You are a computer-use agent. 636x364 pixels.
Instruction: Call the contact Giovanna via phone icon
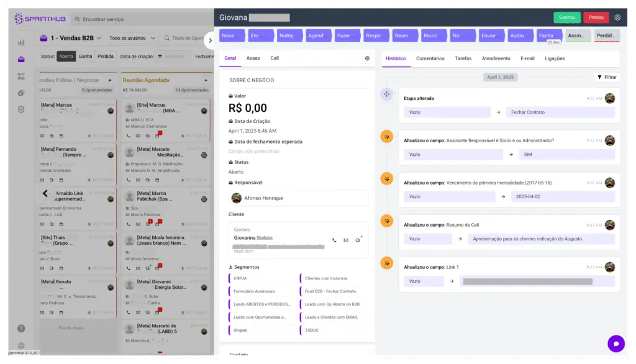tap(334, 240)
